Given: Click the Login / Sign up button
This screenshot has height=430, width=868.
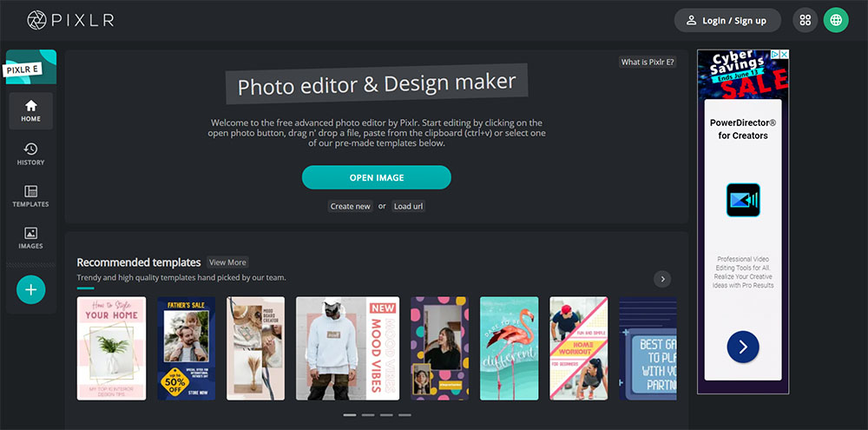Looking at the screenshot, I should click(x=727, y=21).
